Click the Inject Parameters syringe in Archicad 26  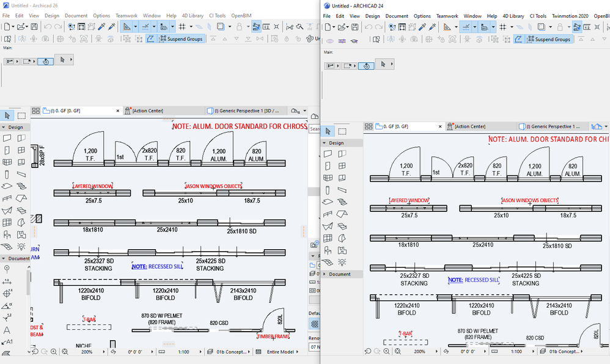[112, 26]
